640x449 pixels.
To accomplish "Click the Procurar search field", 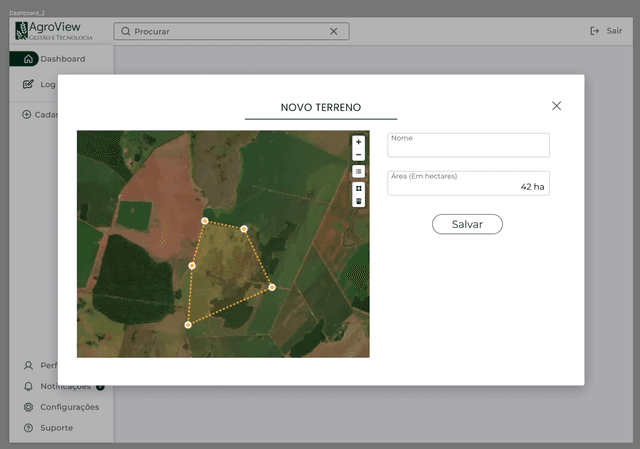I will click(231, 31).
